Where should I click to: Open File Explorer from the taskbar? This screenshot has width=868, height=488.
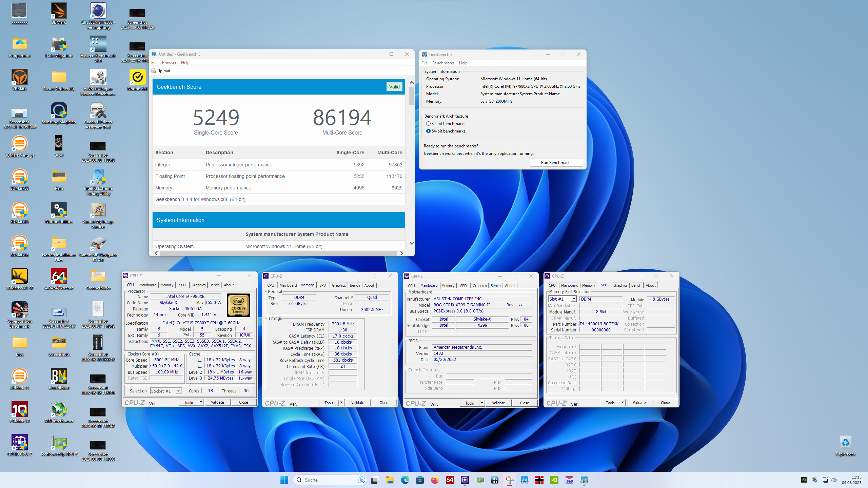(x=390, y=480)
